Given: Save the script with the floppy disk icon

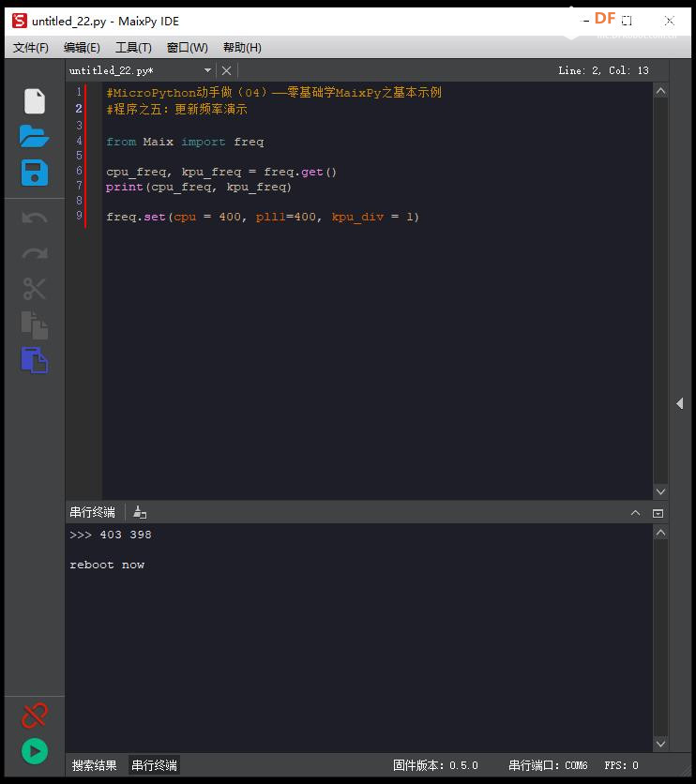Looking at the screenshot, I should (x=35, y=173).
